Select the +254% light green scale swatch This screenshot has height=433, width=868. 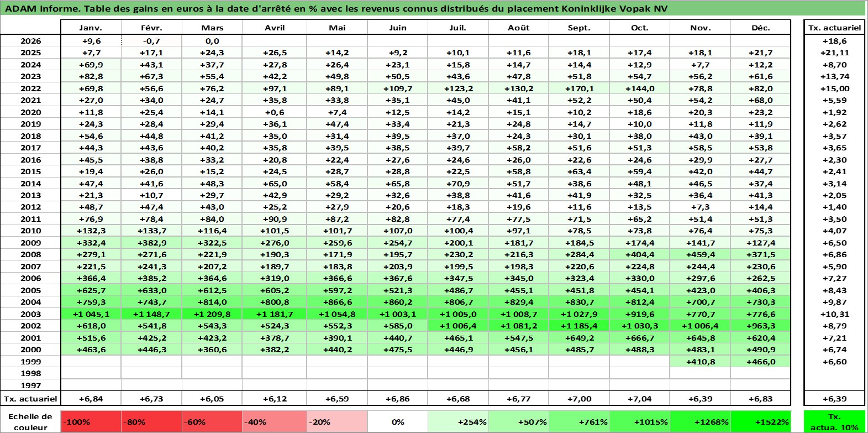click(458, 422)
